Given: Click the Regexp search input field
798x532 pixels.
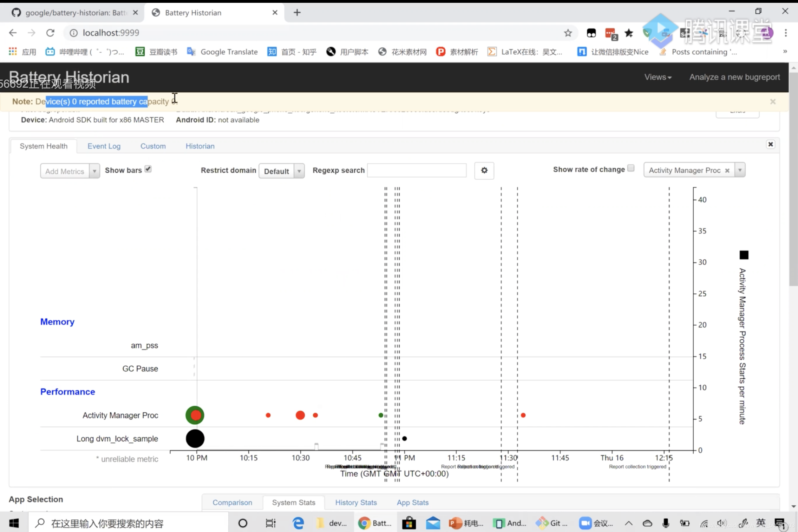Looking at the screenshot, I should point(417,171).
